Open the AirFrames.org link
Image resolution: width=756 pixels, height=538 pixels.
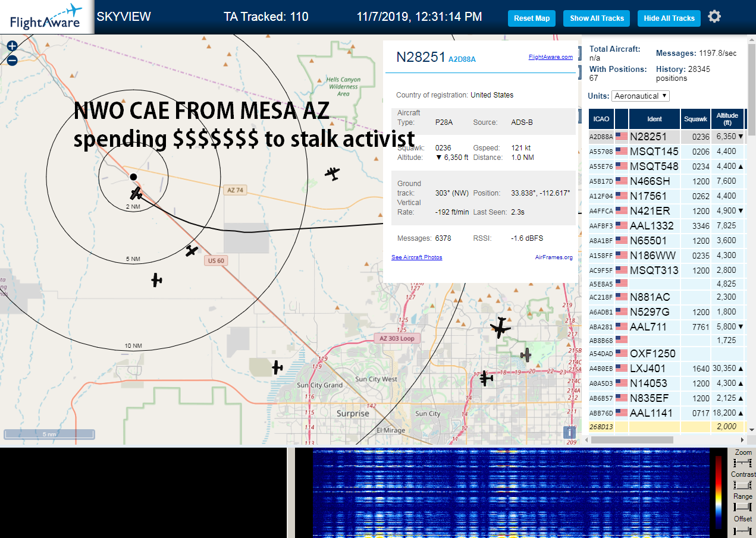point(554,257)
